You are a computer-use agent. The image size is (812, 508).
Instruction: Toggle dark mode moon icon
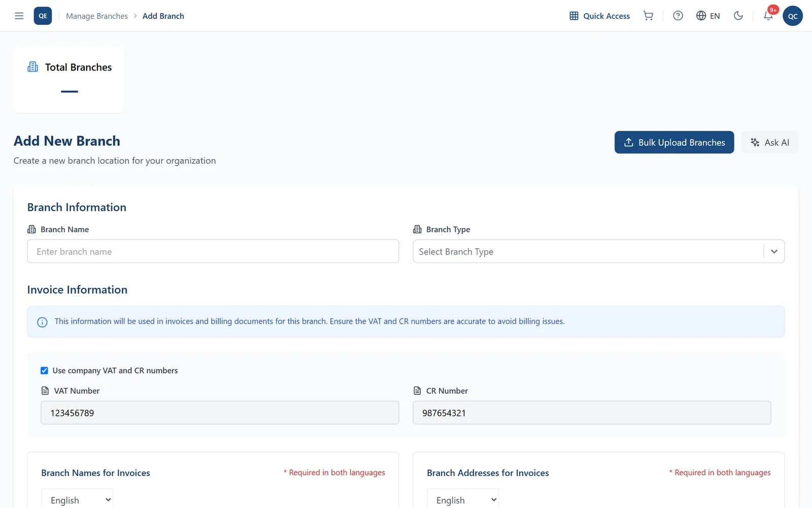(x=738, y=16)
